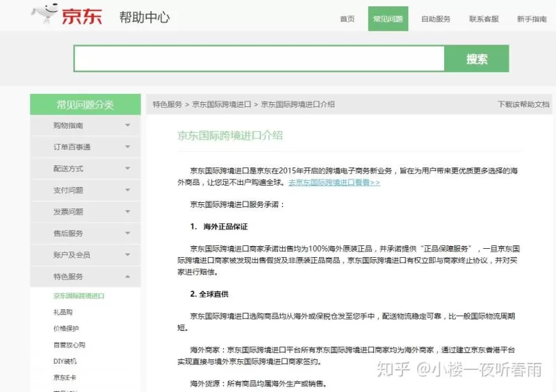
Task: Click the green 搜索 button
Action: [x=477, y=58]
